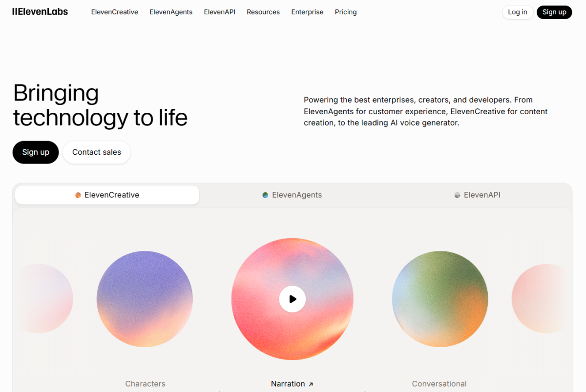Open the ElevenAgents nav menu
This screenshot has height=392, width=586.
[x=171, y=12]
